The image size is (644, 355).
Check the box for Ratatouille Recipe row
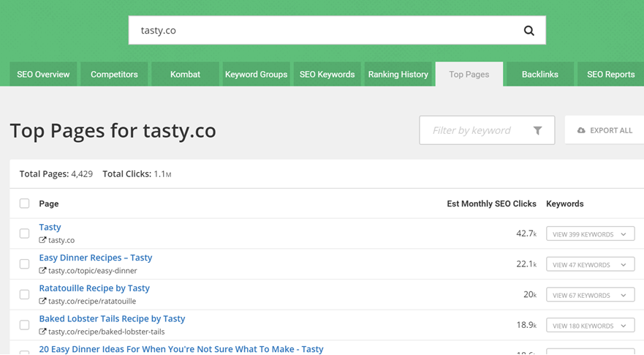[25, 294]
